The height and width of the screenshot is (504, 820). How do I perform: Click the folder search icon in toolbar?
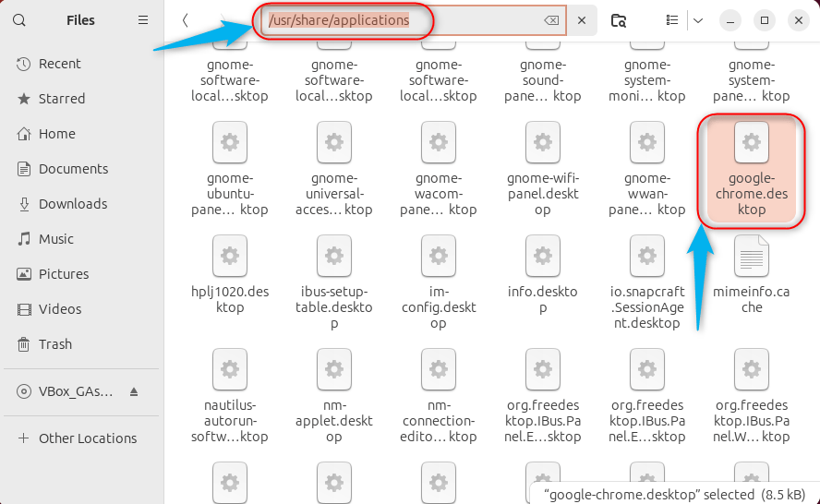[x=619, y=20]
